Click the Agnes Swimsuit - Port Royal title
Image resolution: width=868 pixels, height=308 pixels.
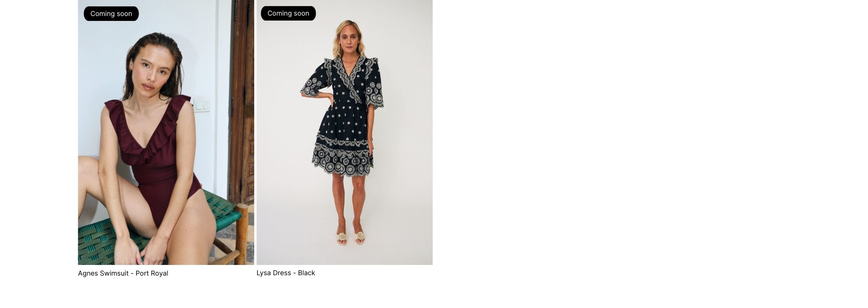coord(123,273)
